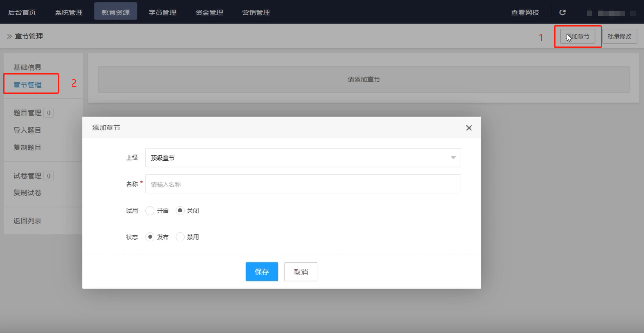Click the 请添加章节 placeholder bar
Screen dimensions: 644x333
364,79
